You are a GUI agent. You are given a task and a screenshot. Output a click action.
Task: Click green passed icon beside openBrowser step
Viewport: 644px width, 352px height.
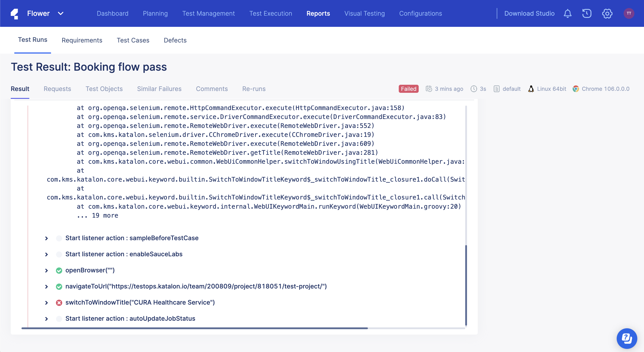tap(59, 271)
